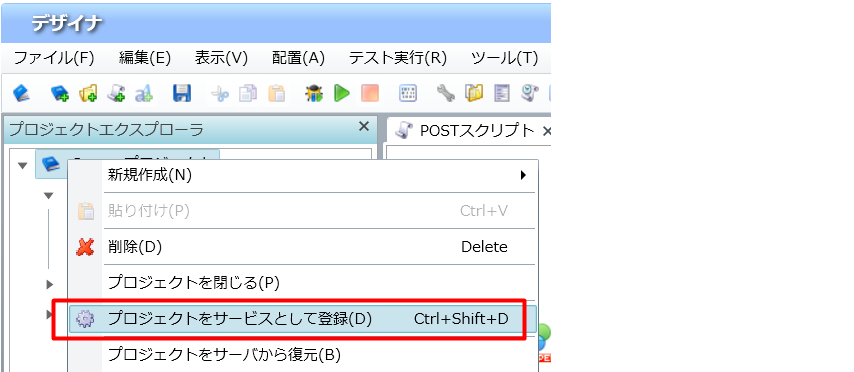Choose プロジェクトをサーバから復元(B) menu entry
Image resolution: width=854 pixels, height=372 pixels.
point(303,355)
